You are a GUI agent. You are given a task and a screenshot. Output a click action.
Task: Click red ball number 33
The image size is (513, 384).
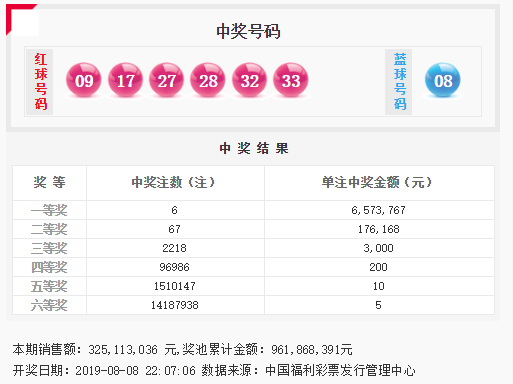pos(291,80)
